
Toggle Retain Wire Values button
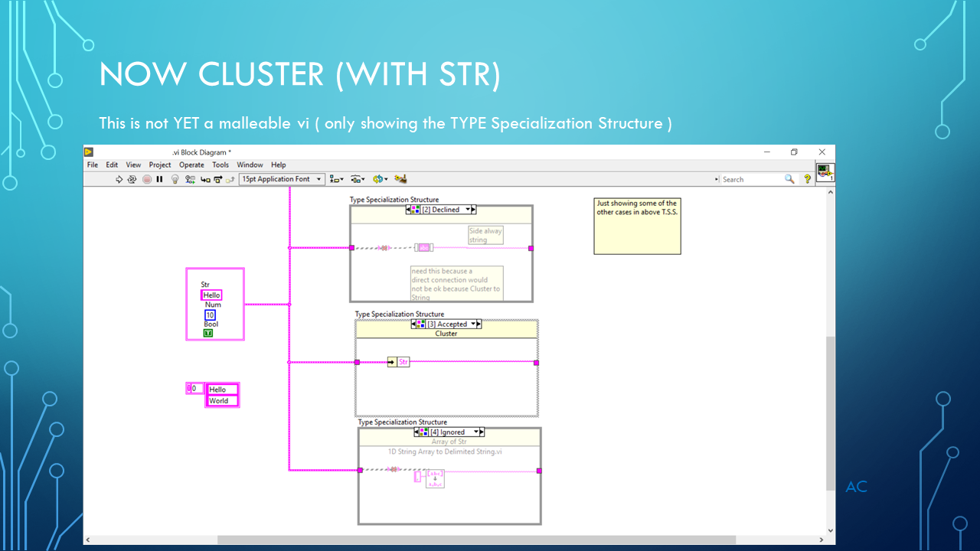pos(190,179)
